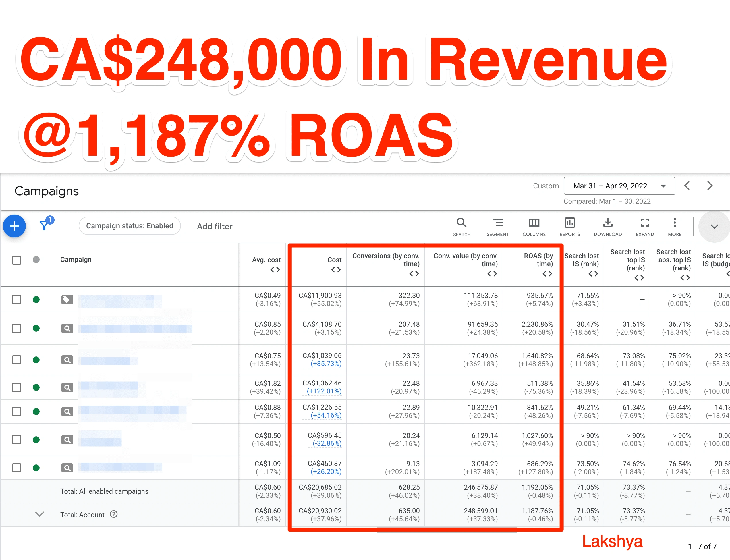The width and height of the screenshot is (730, 560).
Task: Check the box for CA$450.87 campaign row
Action: tap(17, 468)
